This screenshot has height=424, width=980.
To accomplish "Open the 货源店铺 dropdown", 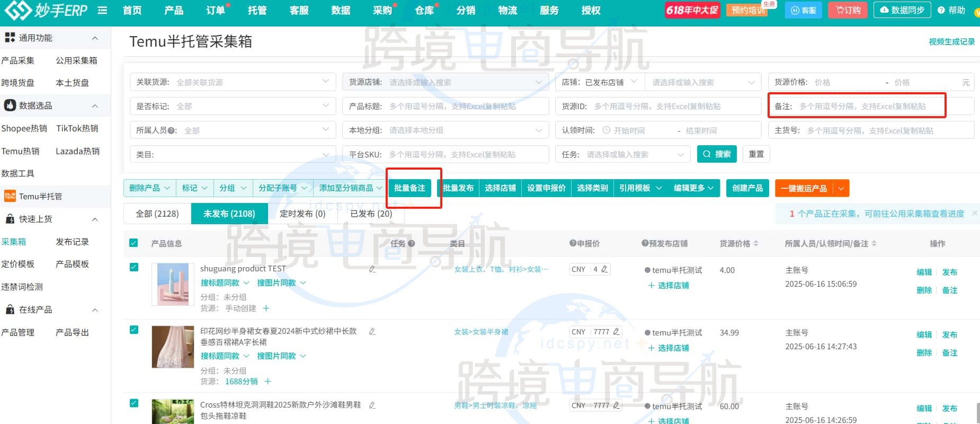I will (446, 82).
